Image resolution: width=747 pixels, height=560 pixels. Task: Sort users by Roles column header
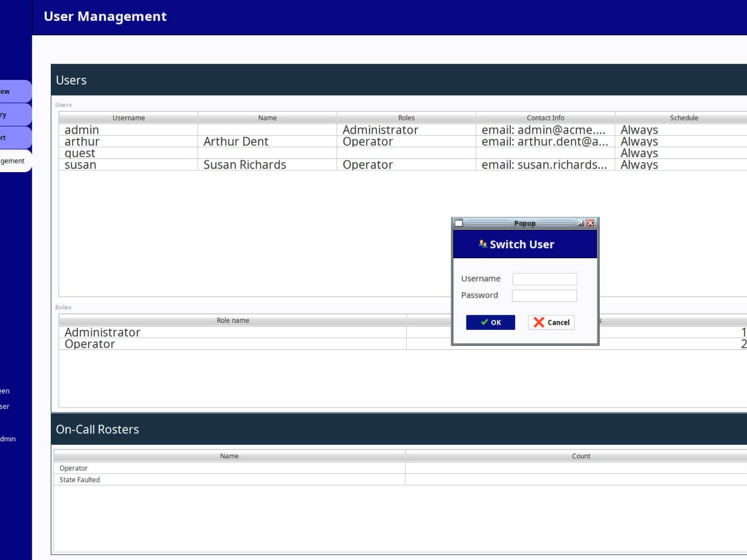coord(407,118)
